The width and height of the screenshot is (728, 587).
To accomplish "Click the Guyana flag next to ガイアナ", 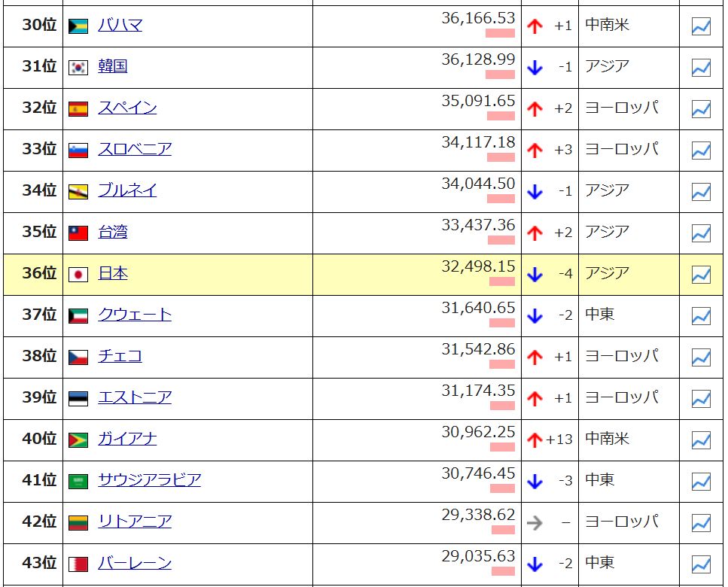I will point(78,440).
